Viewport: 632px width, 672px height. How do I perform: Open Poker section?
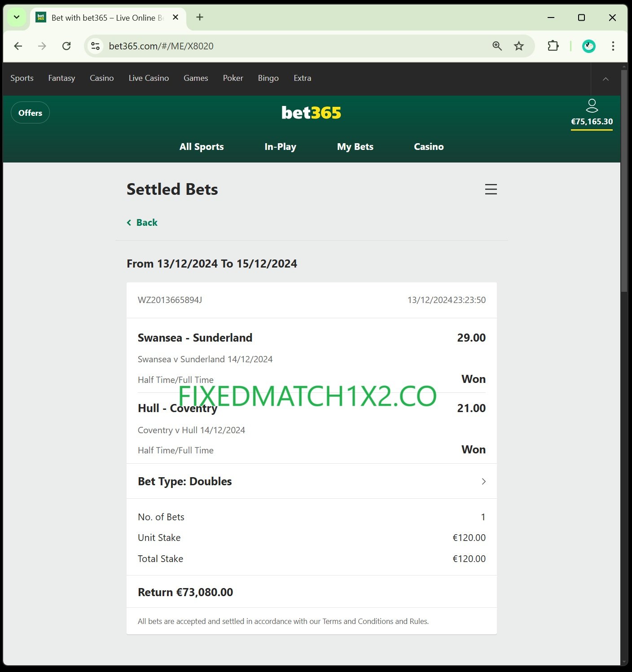233,78
